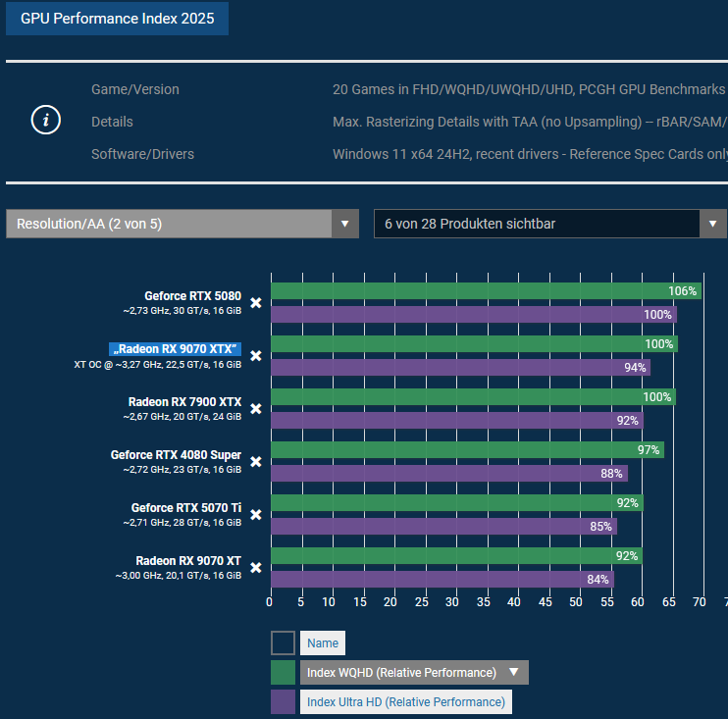The image size is (728, 719).
Task: Click the '~2,71 GHz, 28 GT/s, 16 GiB' spec
Action: pyautogui.click(x=182, y=522)
